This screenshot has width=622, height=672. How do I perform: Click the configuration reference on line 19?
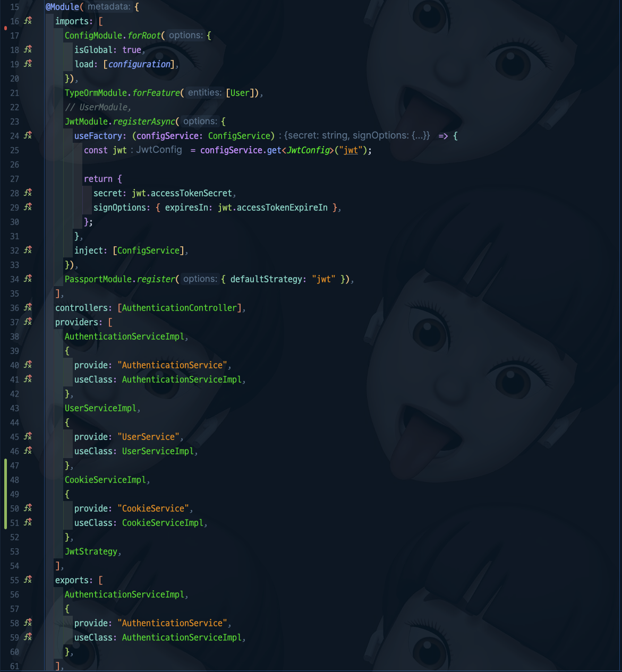coord(139,64)
